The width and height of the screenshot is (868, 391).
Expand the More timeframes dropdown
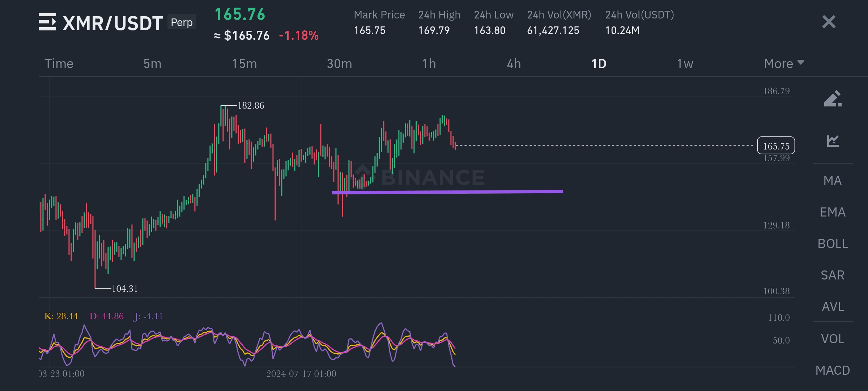pyautogui.click(x=783, y=64)
